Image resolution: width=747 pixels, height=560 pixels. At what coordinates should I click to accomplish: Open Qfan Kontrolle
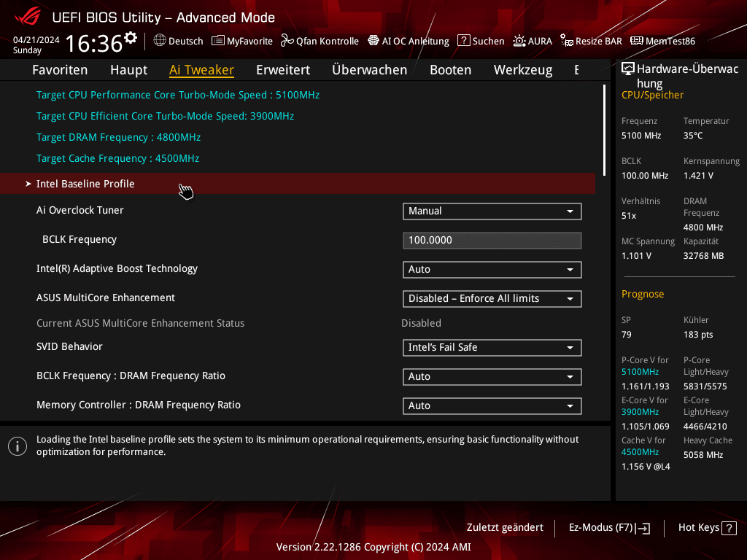[320, 41]
